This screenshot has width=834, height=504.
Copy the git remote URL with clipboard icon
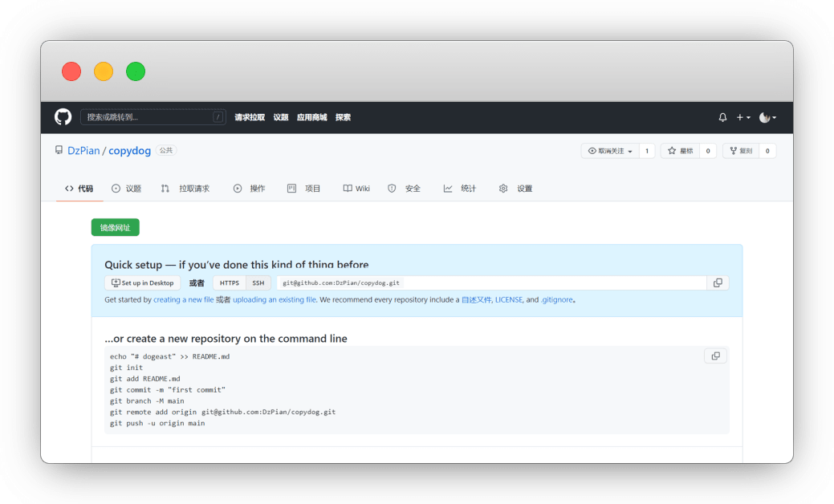coord(718,282)
